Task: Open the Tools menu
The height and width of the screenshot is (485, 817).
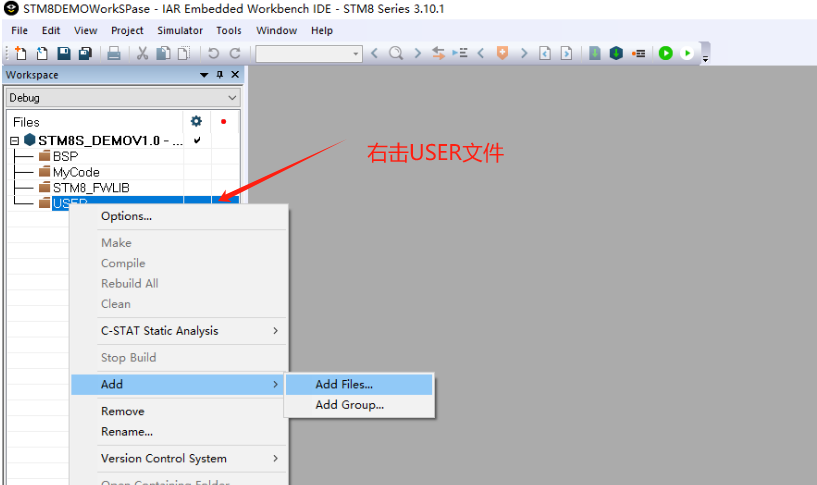Action: (x=229, y=31)
